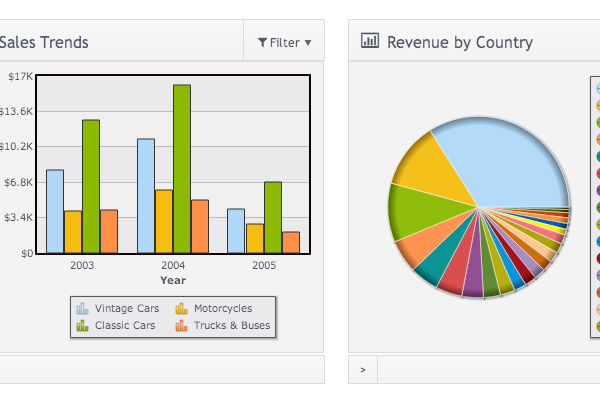This screenshot has width=600, height=400.
Task: Click the first pie legend marker, light blue
Action: click(x=597, y=88)
